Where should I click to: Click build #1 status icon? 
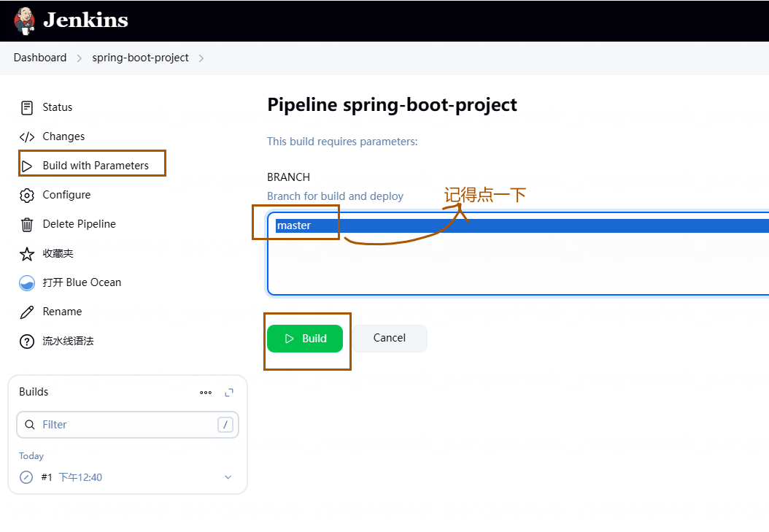pyautogui.click(x=26, y=477)
